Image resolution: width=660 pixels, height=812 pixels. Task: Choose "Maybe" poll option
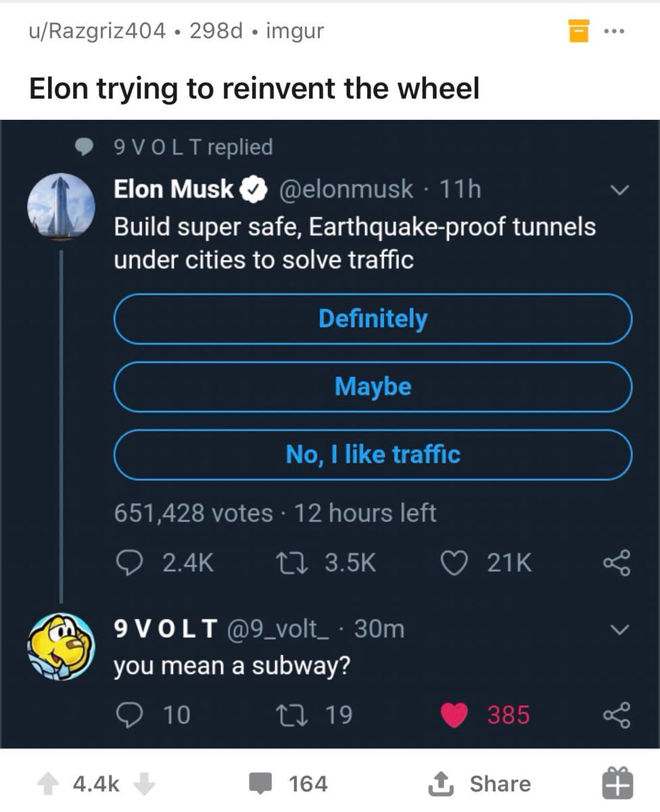coord(373,386)
